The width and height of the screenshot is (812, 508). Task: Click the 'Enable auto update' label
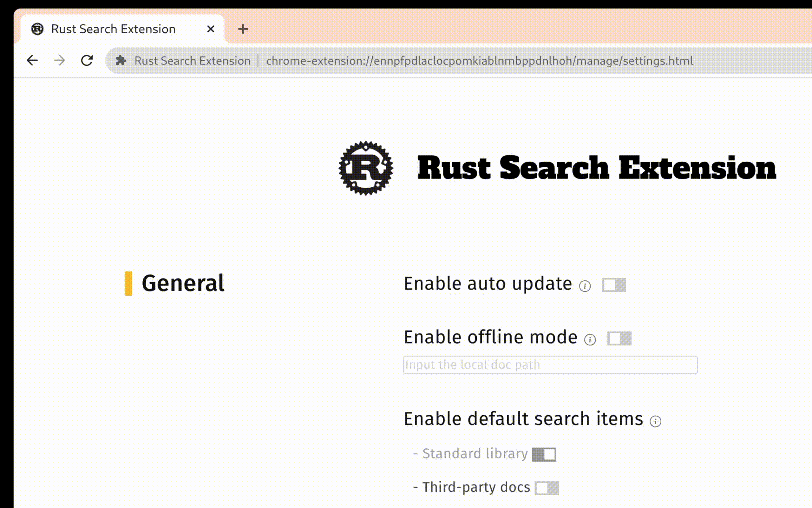[488, 284]
